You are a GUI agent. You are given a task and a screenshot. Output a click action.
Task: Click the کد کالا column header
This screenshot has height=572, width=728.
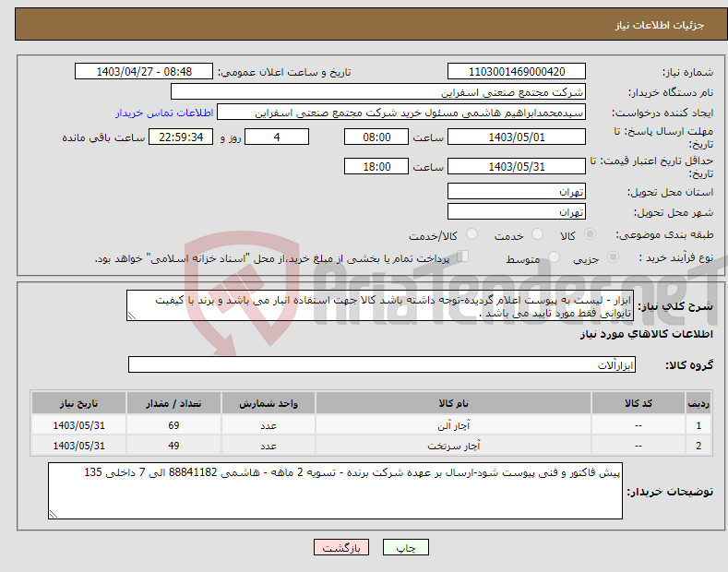coord(638,403)
